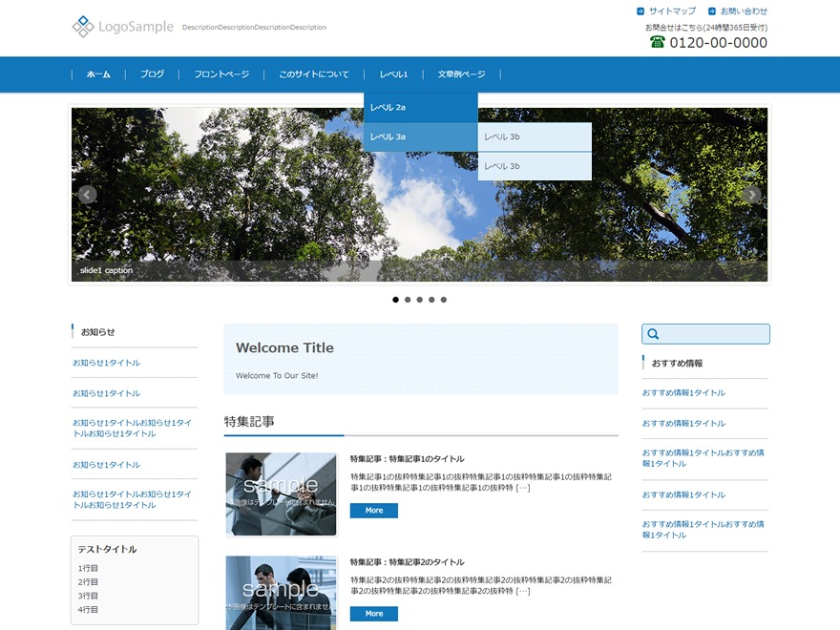
Task: Click the LogoSample diamond logo icon
Action: click(83, 27)
